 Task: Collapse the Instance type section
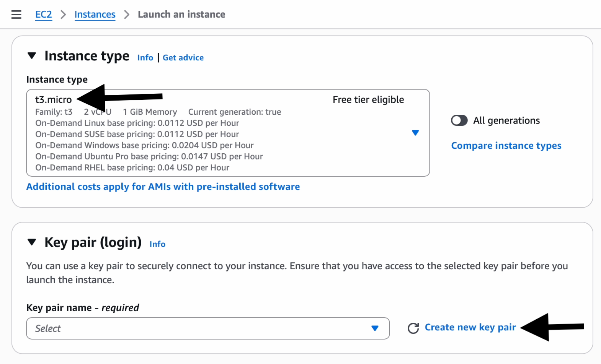[32, 56]
